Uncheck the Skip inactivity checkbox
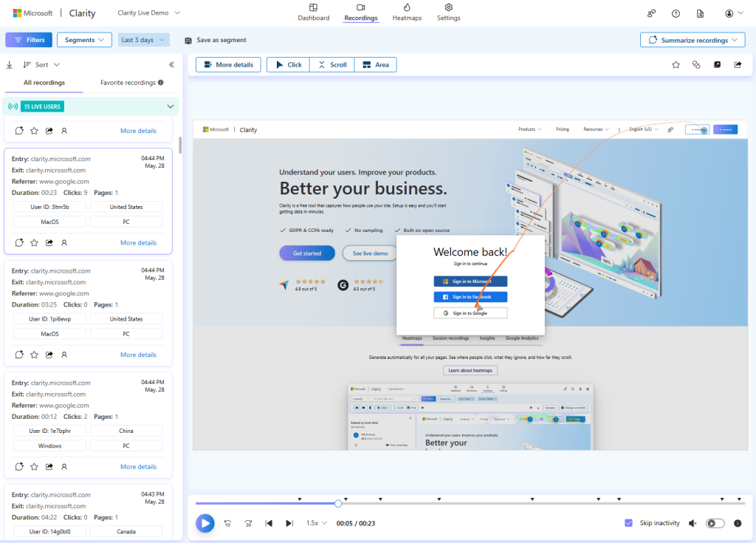 pyautogui.click(x=629, y=523)
